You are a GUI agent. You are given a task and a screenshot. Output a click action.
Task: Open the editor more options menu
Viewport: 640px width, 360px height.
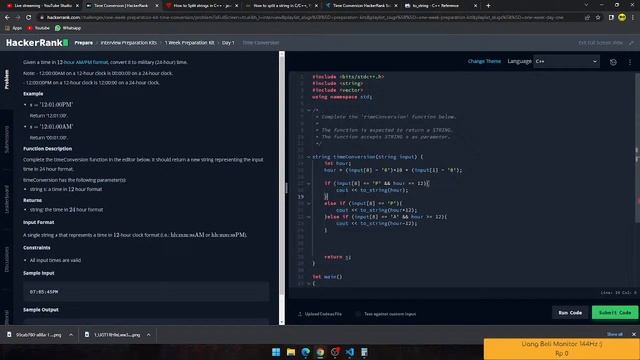[630, 62]
